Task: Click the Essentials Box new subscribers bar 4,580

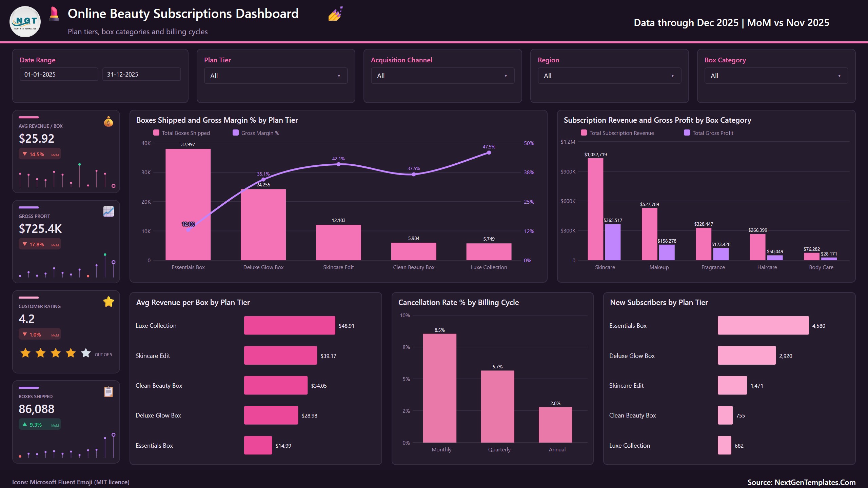Action: [763, 325]
